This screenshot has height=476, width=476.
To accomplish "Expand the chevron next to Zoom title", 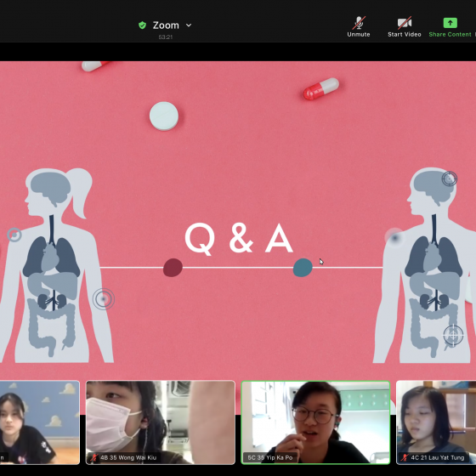I will [189, 25].
